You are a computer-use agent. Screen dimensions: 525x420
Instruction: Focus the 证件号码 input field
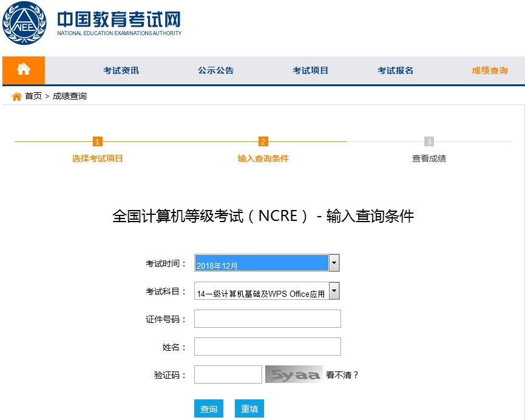pos(267,319)
